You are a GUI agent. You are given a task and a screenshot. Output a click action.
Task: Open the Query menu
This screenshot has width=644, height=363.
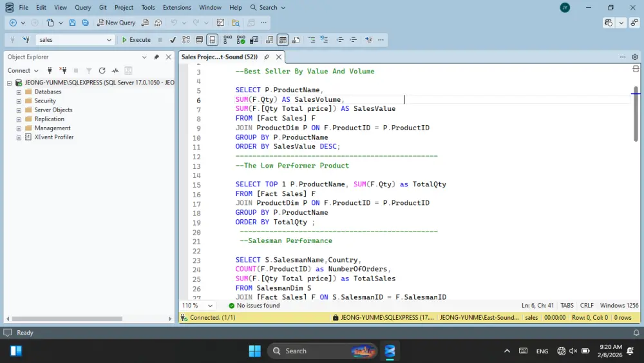(x=82, y=7)
